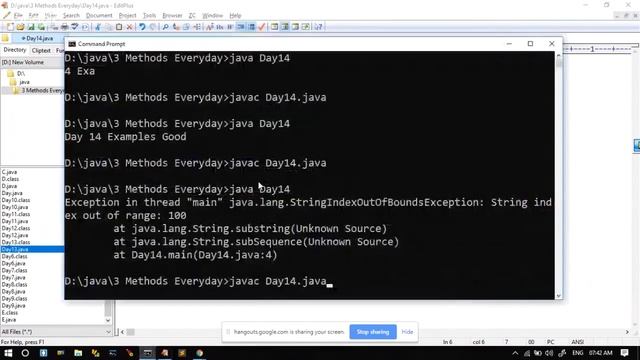Open the Document menu

pyautogui.click(x=99, y=16)
